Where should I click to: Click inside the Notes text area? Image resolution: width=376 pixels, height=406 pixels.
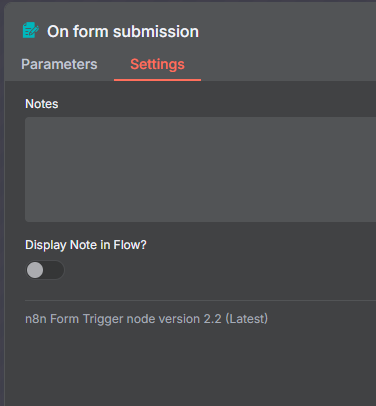click(x=201, y=169)
